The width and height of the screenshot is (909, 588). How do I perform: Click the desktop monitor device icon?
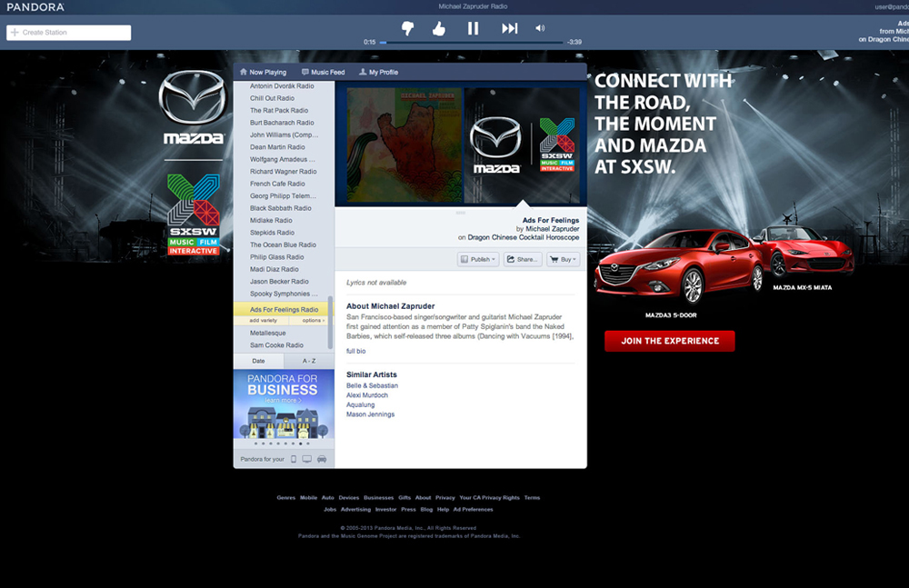306,459
